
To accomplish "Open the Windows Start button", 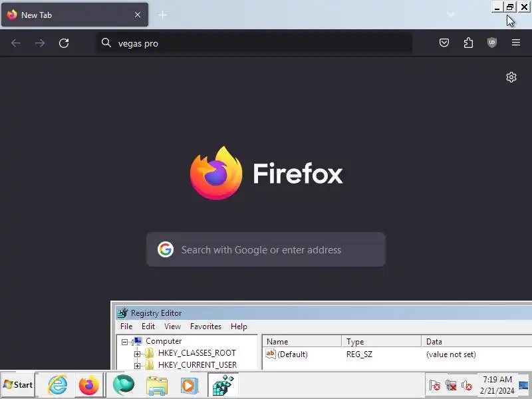I will pyautogui.click(x=18, y=385).
